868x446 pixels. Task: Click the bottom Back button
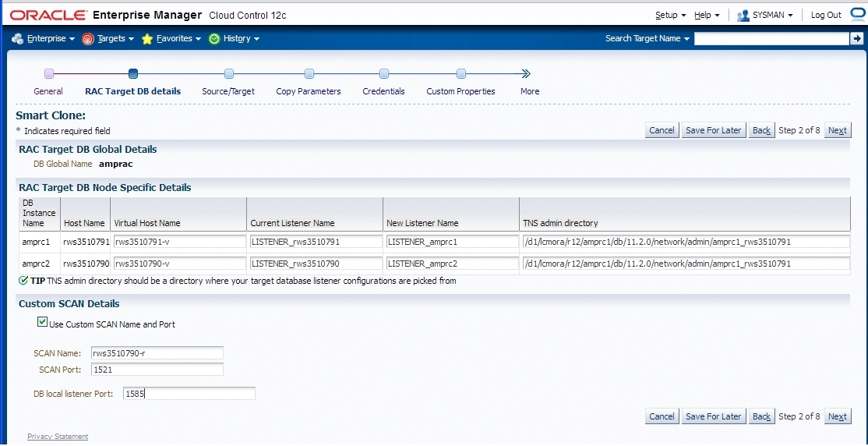[x=761, y=416]
